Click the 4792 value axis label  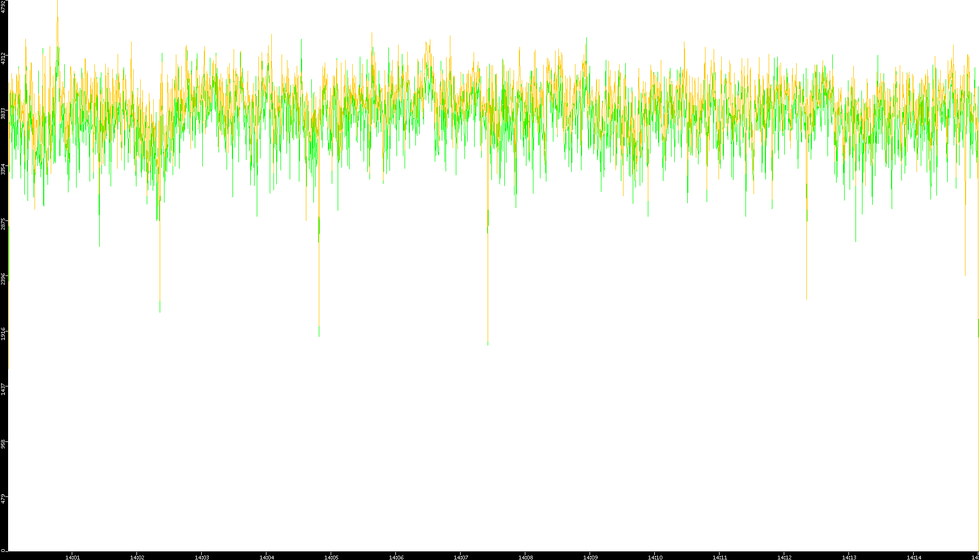pos(3,6)
